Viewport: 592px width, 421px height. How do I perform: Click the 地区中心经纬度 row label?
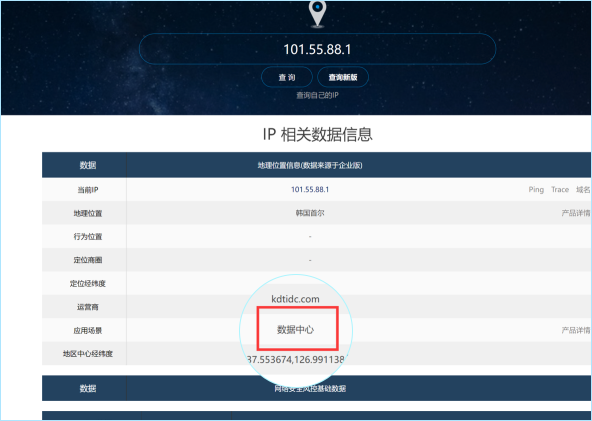point(88,354)
